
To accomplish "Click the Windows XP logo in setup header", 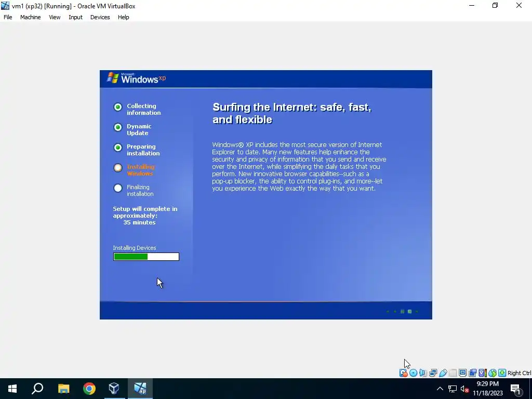I will click(136, 78).
